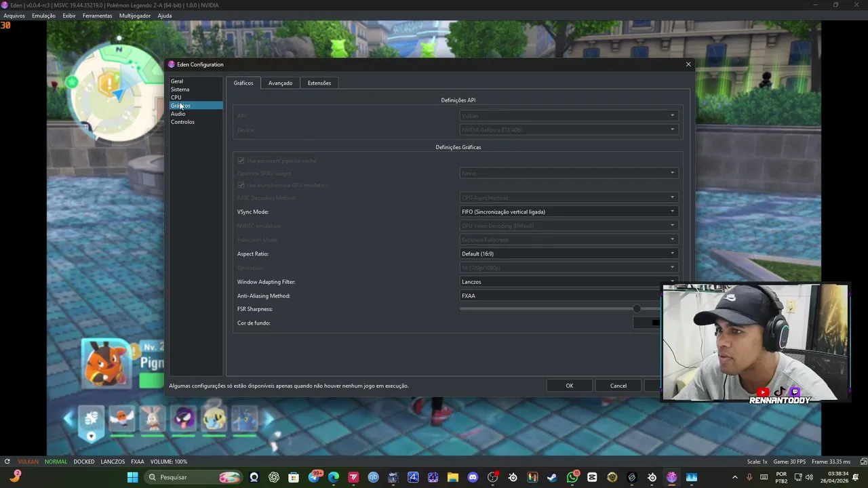
Task: Open the Ajuda menu
Action: (x=165, y=16)
